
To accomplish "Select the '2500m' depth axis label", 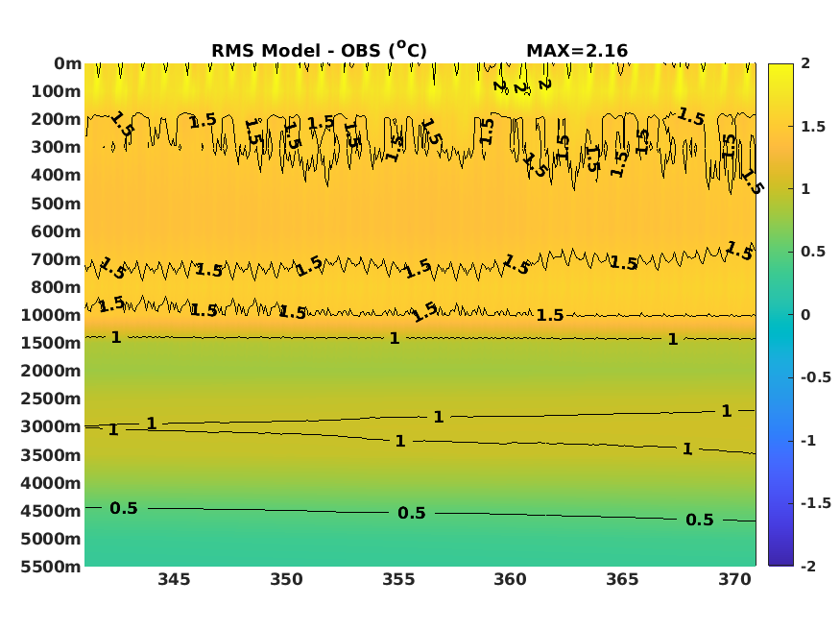I will [51, 399].
